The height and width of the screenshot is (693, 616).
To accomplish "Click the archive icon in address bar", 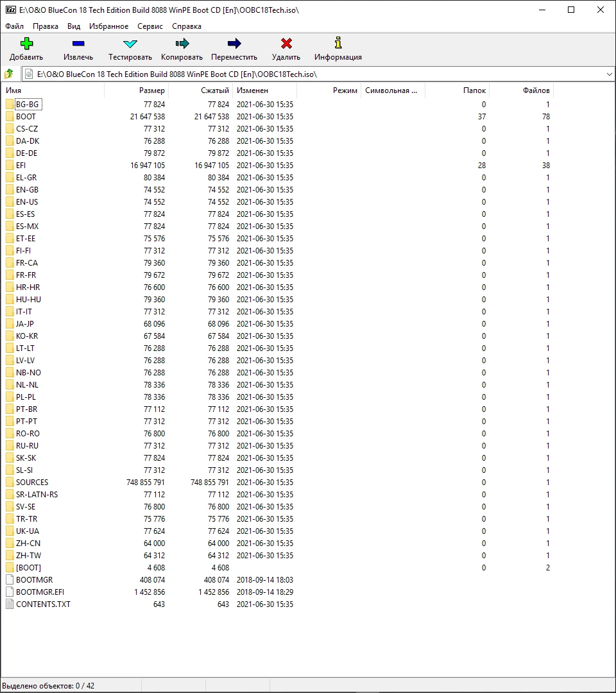I will click(x=29, y=74).
